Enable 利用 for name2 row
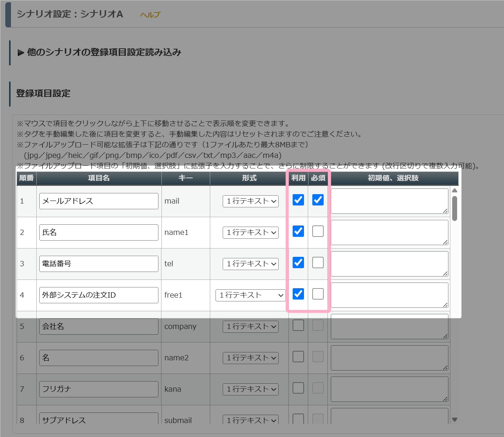Screen dimensions: 504x437 298,357
